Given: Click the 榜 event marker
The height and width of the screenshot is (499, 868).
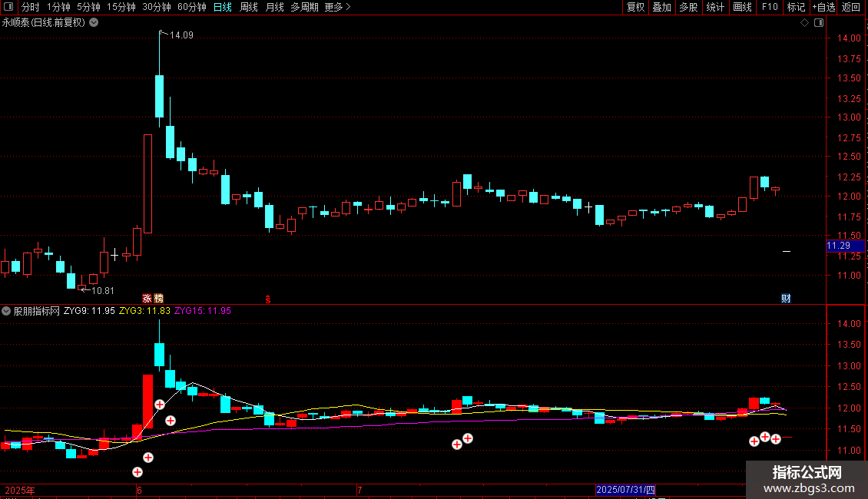Looking at the screenshot, I should pyautogui.click(x=159, y=299).
